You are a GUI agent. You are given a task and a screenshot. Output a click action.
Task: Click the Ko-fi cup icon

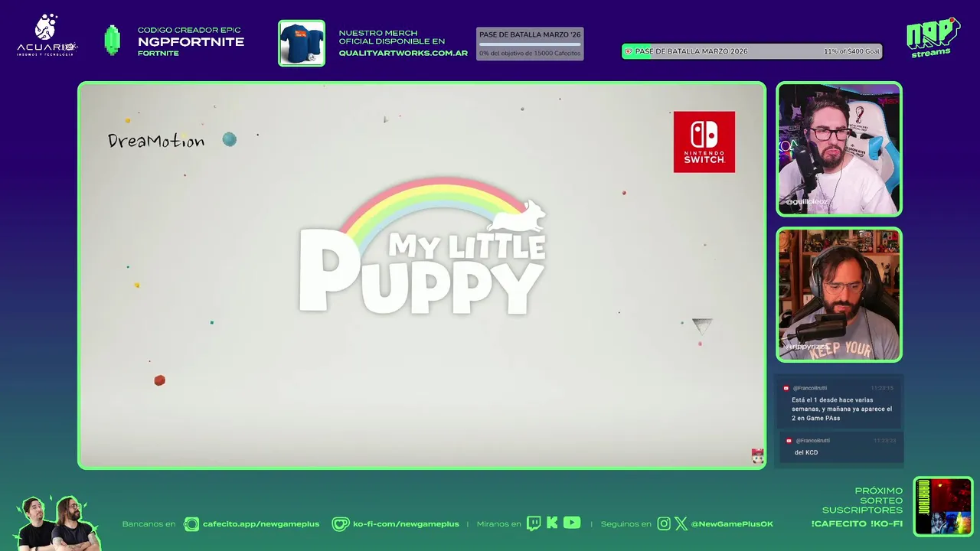coord(340,524)
